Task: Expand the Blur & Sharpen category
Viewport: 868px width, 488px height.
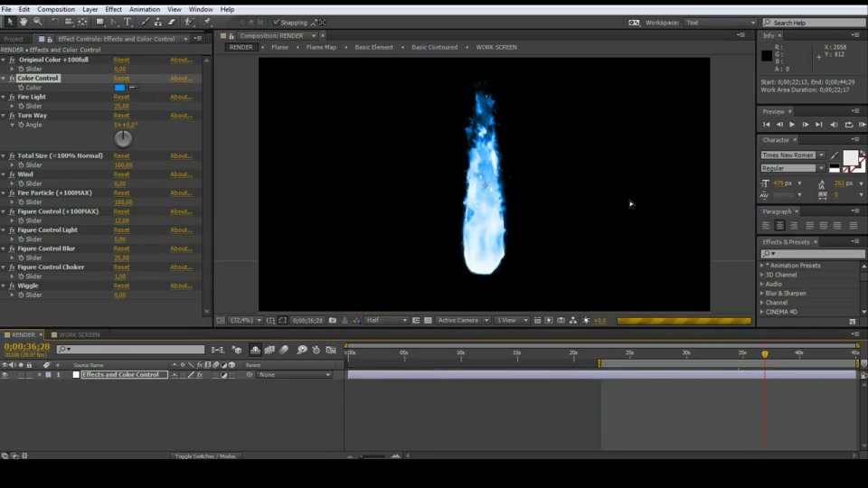Action: coord(762,293)
